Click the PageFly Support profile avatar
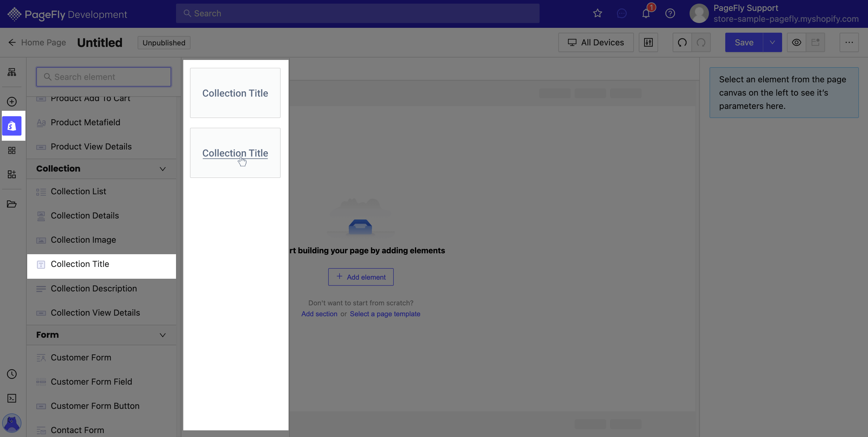 pyautogui.click(x=699, y=14)
